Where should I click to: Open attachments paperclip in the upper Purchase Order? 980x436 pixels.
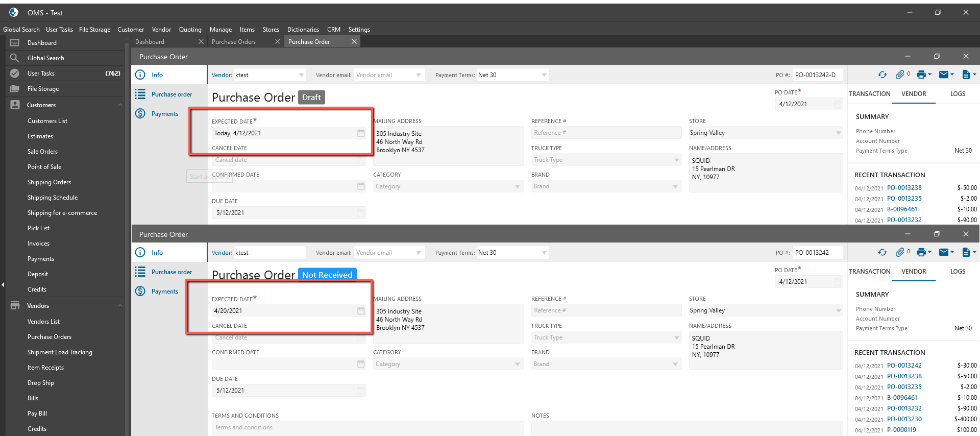point(899,75)
